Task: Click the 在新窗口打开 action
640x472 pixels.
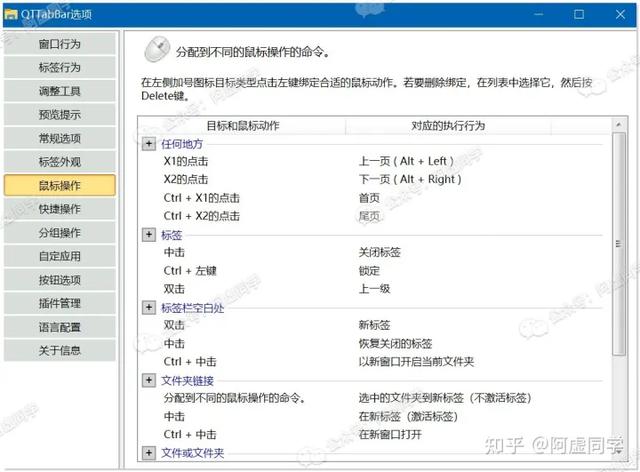Action: tap(390, 434)
